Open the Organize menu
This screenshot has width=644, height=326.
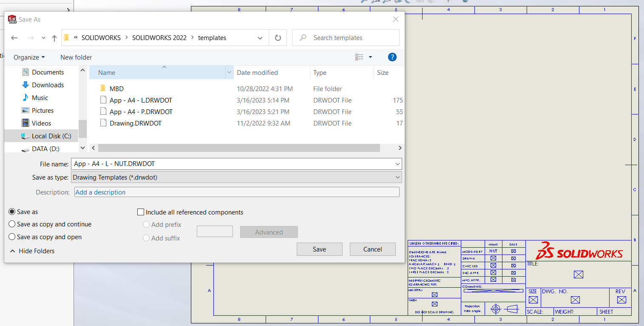[x=29, y=57]
